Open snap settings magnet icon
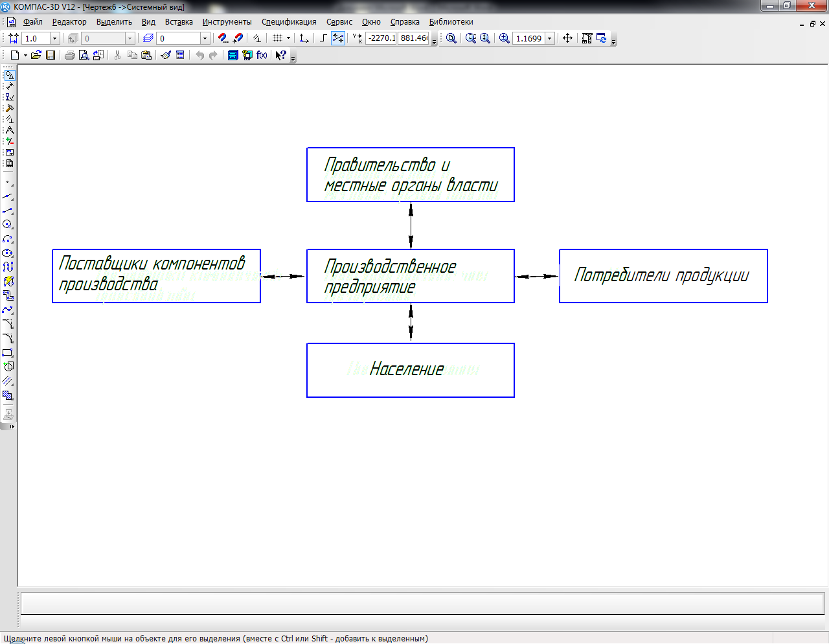Screen dimensions: 829x644 pos(223,38)
